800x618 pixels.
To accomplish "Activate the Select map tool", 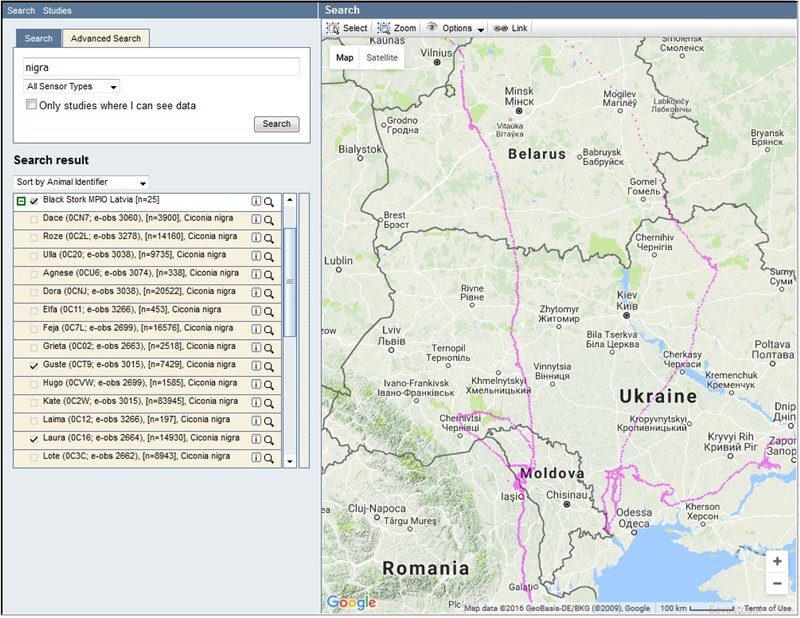I will pyautogui.click(x=347, y=28).
